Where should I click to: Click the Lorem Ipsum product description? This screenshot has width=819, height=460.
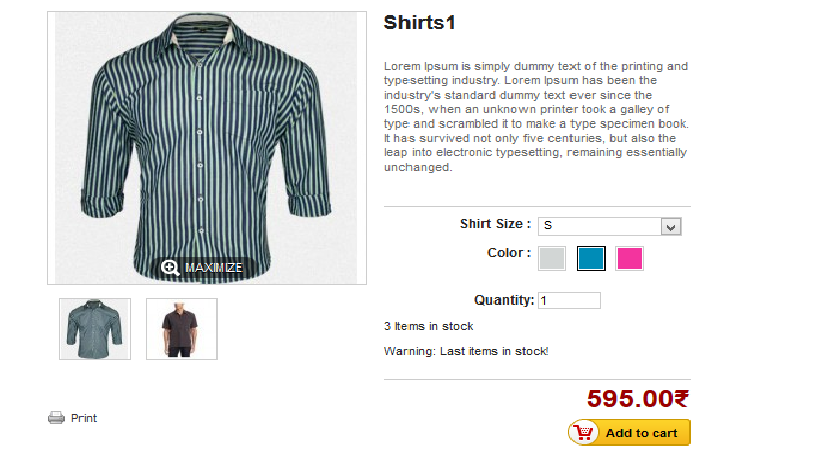tap(536, 116)
